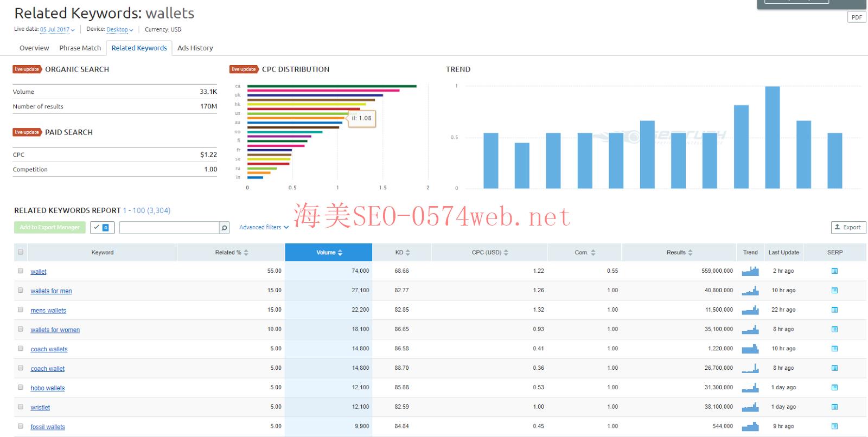The image size is (868, 437).
Task: Click the Export button
Action: click(848, 228)
